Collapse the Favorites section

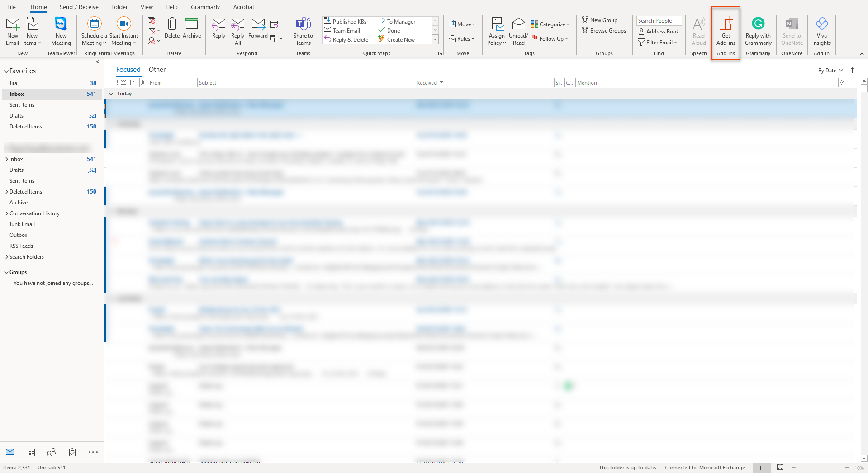point(6,71)
